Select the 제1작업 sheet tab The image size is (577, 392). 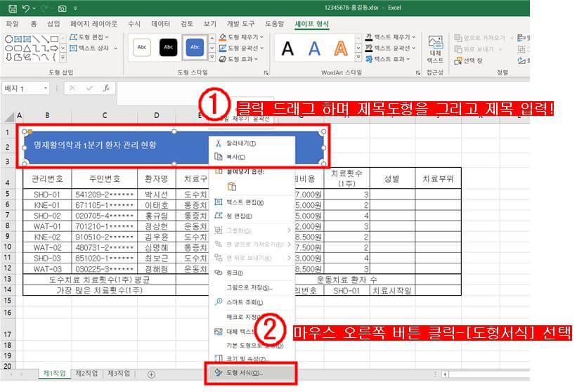click(x=54, y=373)
